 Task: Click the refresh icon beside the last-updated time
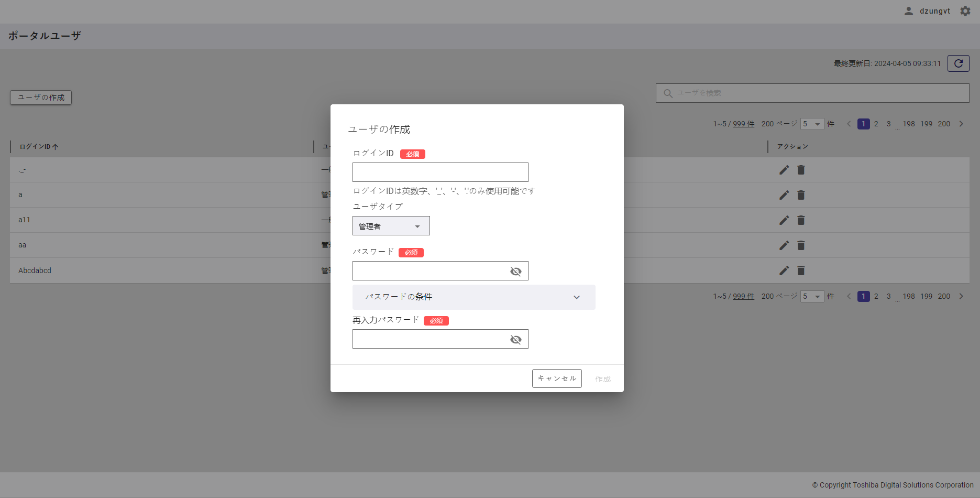click(958, 63)
